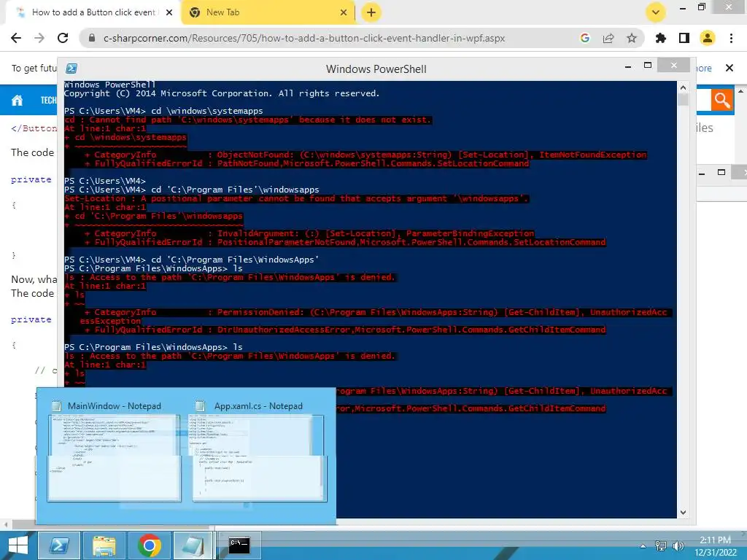Image resolution: width=747 pixels, height=560 pixels.
Task: Show hidden tray icons arrow
Action: point(643,546)
